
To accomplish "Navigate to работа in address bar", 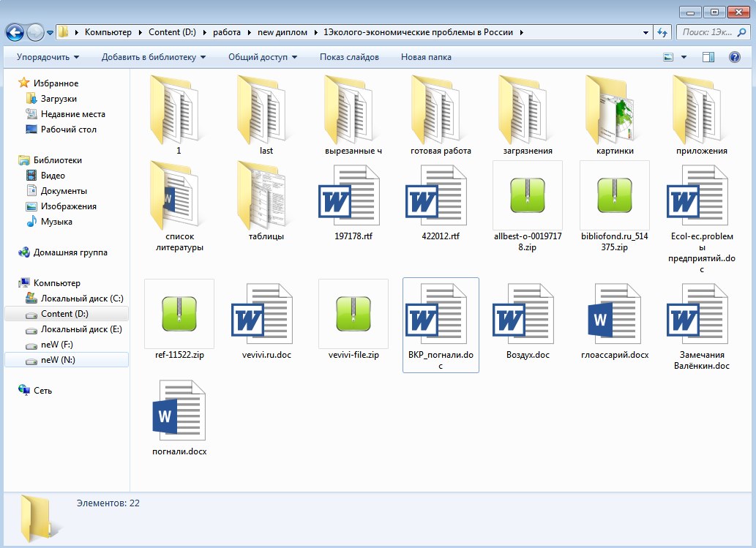I will point(227,32).
